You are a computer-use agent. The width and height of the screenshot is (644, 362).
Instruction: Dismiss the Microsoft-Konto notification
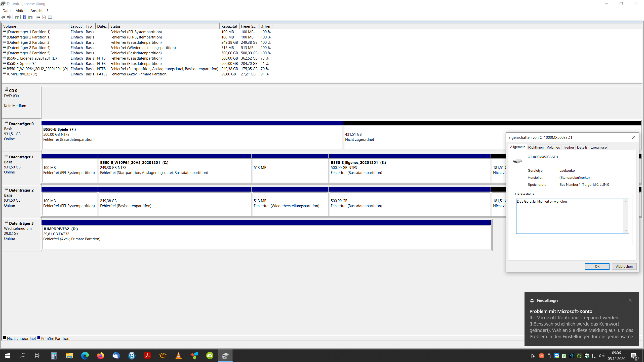[630, 300]
